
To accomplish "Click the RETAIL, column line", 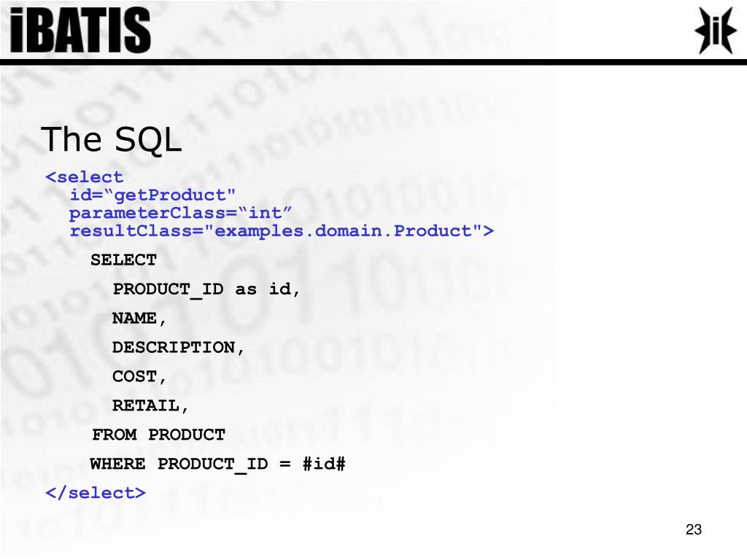I will (150, 405).
